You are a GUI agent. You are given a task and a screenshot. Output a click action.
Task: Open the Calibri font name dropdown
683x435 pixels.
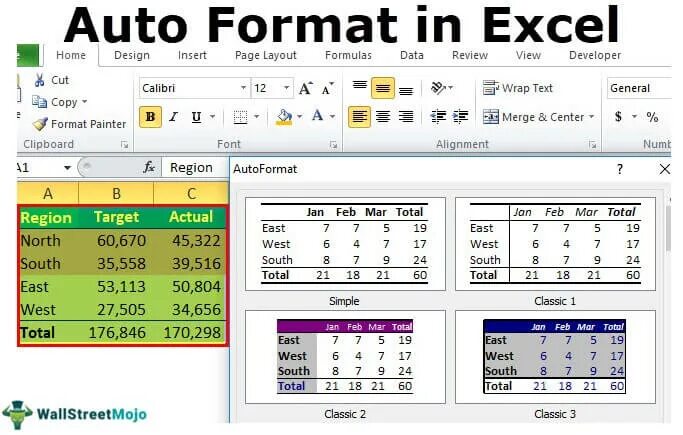click(243, 88)
